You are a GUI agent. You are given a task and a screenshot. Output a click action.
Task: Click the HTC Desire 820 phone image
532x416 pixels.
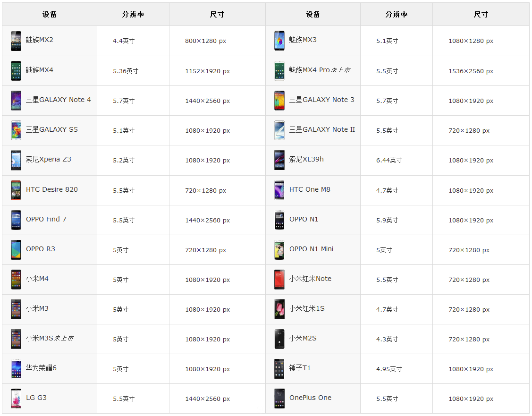point(16,190)
